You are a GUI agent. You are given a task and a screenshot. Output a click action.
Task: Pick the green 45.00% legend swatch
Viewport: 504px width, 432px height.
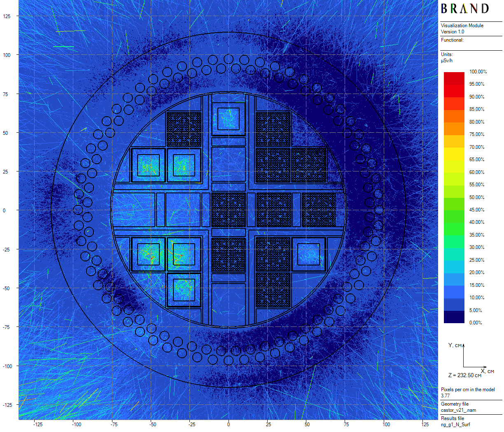point(454,204)
